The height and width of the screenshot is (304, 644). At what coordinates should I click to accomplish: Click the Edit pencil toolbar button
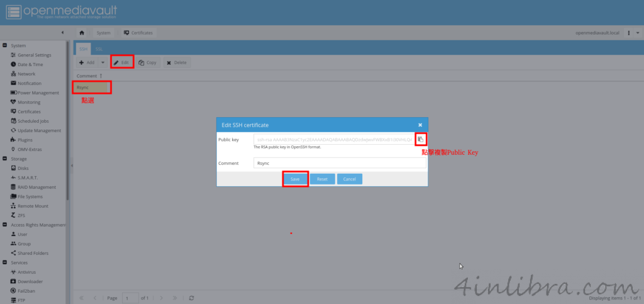coord(121,62)
